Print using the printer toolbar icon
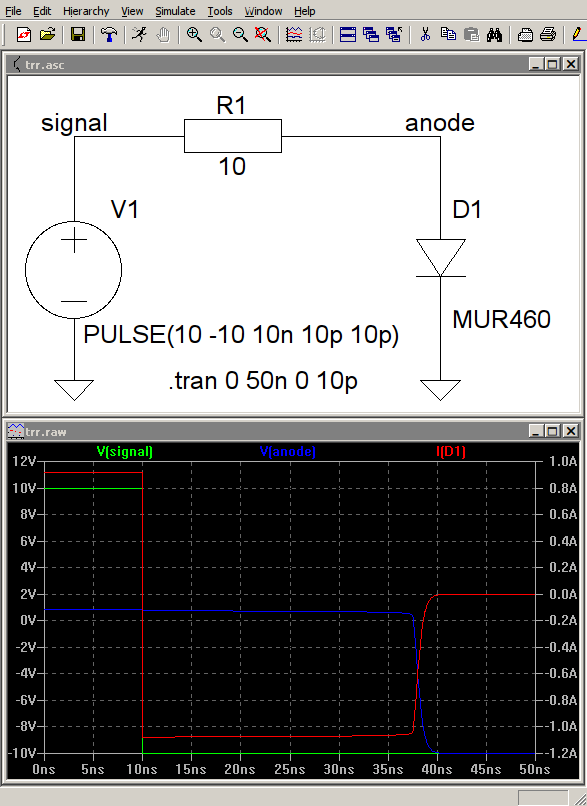This screenshot has width=587, height=806. [547, 35]
